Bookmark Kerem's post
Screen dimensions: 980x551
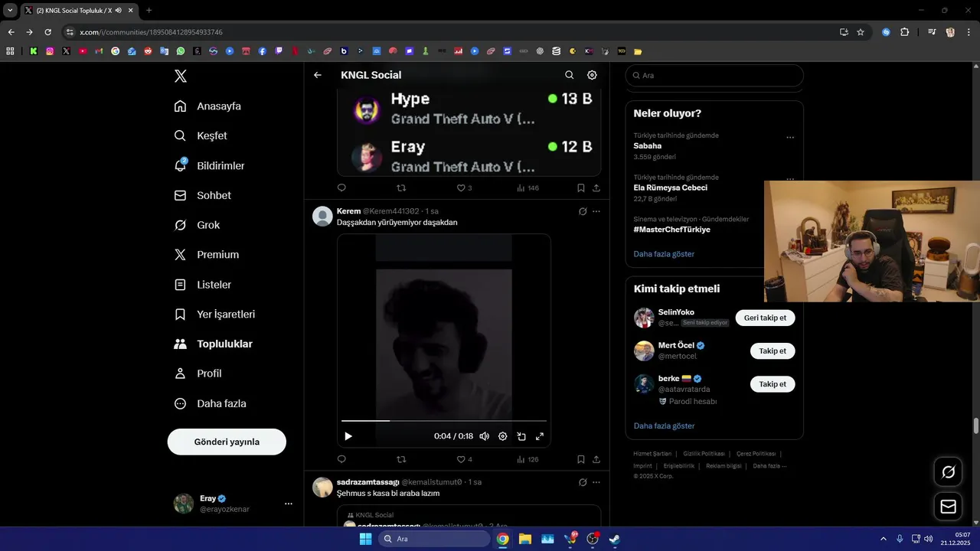pyautogui.click(x=581, y=459)
